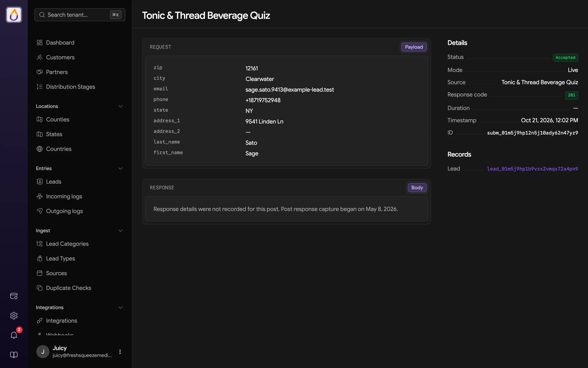Click the Integrations plug icon

point(40,321)
